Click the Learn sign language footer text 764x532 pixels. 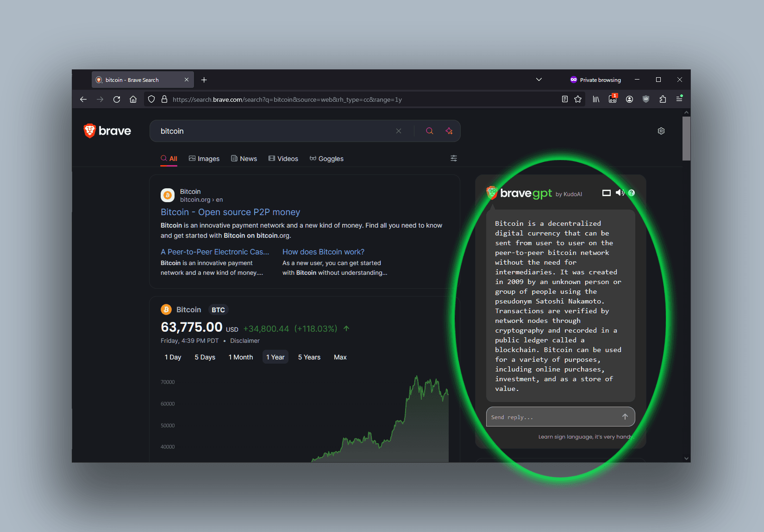(x=585, y=437)
